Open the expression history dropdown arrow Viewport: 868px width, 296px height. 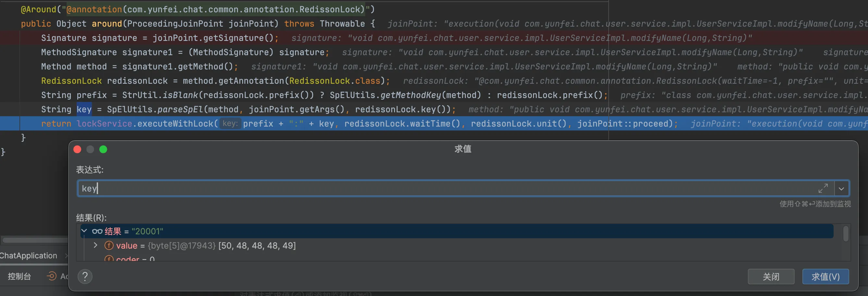pyautogui.click(x=841, y=189)
